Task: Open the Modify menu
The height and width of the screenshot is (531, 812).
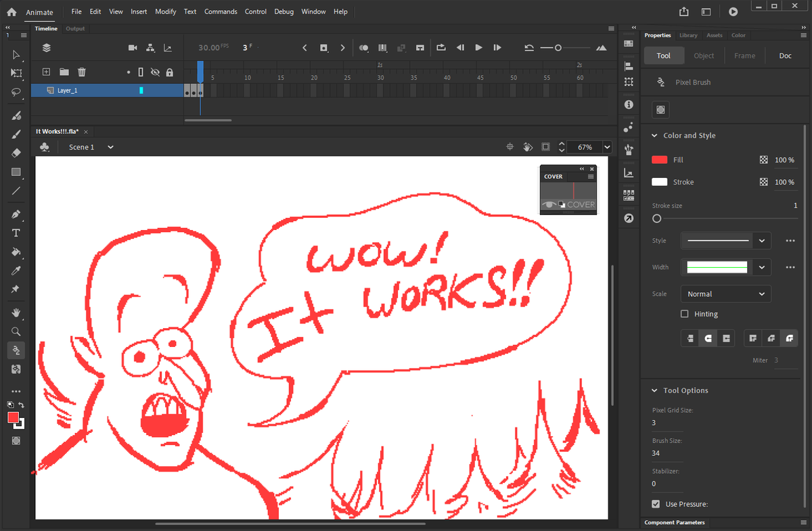Action: (165, 11)
